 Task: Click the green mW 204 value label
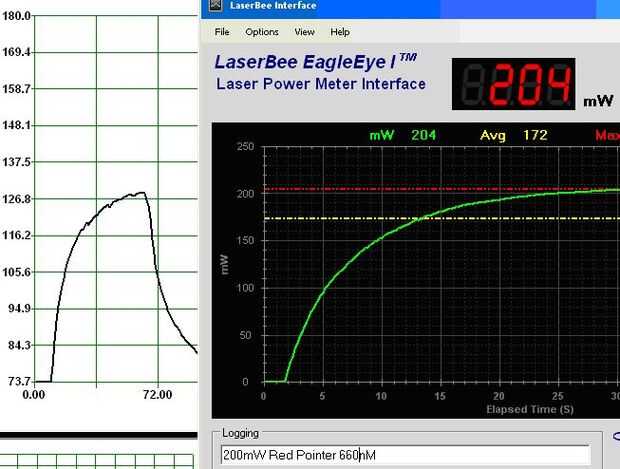pyautogui.click(x=403, y=136)
